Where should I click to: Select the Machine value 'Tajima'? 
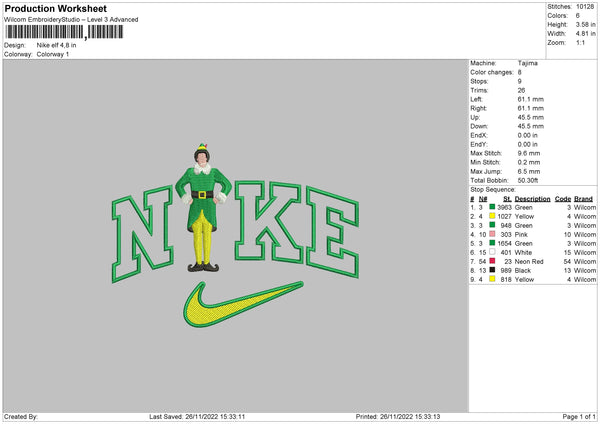tap(528, 63)
